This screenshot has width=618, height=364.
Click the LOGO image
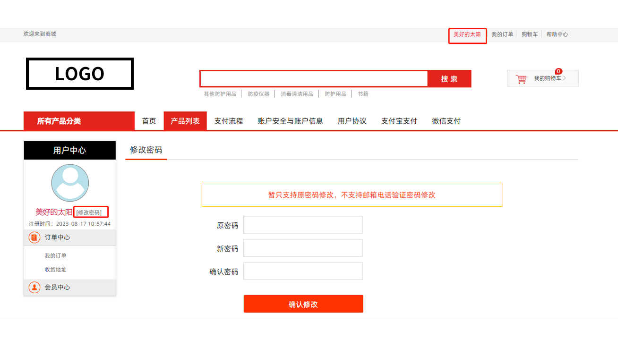pos(80,74)
